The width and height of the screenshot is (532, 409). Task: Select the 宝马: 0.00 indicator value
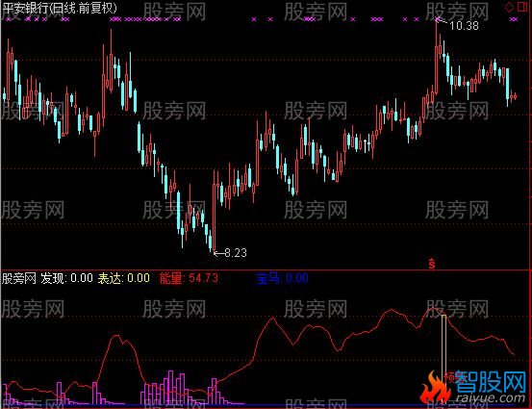point(282,278)
